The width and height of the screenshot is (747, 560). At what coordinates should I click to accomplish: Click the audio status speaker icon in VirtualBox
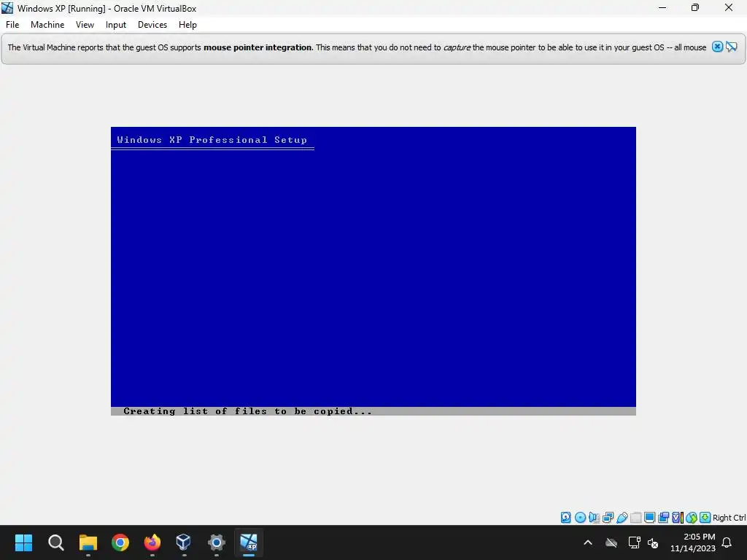pos(594,518)
